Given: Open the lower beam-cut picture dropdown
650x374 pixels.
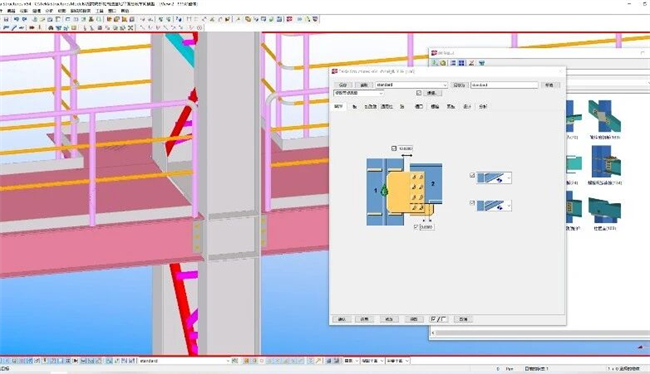Looking at the screenshot, I should coord(494,205).
